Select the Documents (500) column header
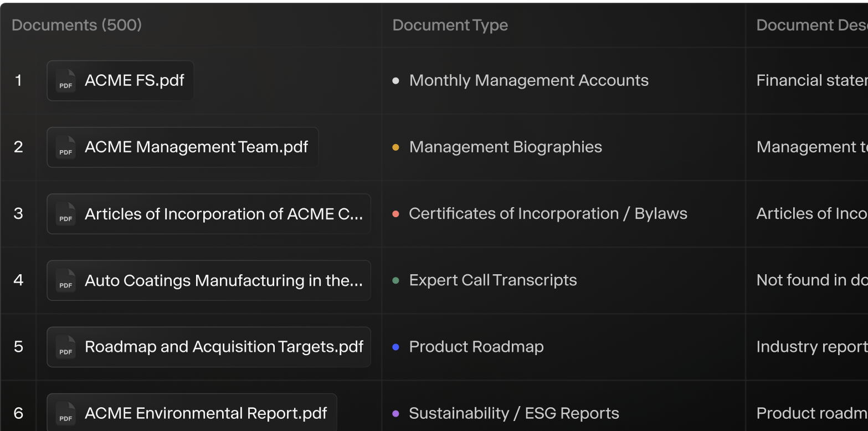This screenshot has width=868, height=431. point(76,25)
